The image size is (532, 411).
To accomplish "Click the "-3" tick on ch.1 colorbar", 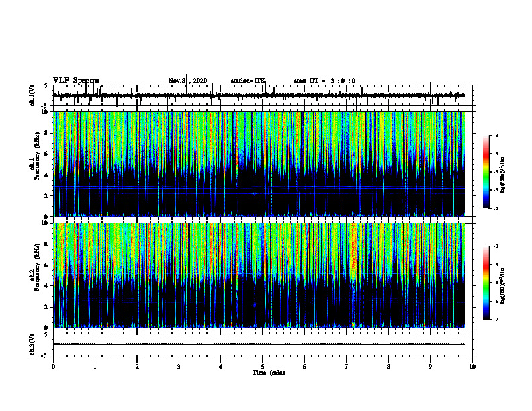I will point(496,136).
